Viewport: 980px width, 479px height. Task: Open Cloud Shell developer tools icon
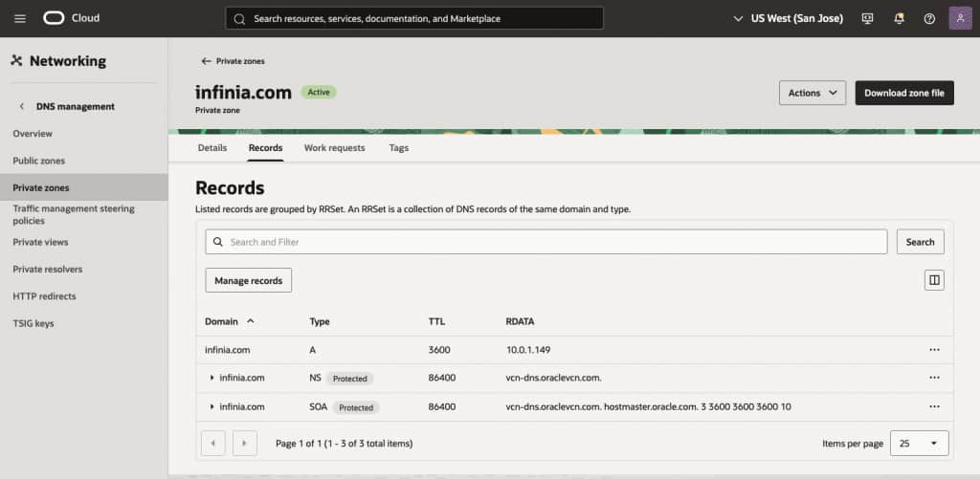(867, 19)
